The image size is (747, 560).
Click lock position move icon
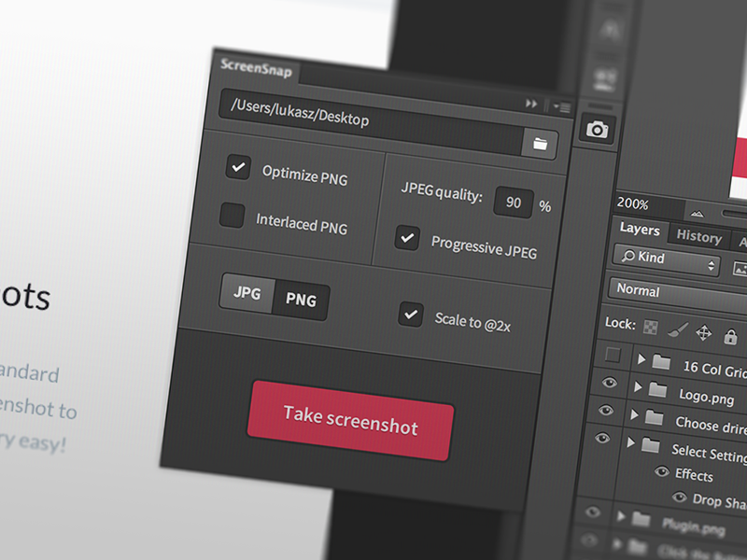pyautogui.click(x=704, y=332)
